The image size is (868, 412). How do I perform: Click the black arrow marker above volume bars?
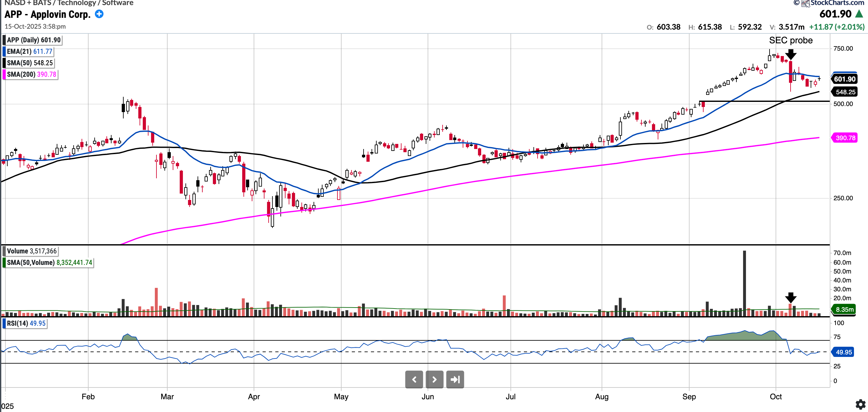tap(791, 298)
